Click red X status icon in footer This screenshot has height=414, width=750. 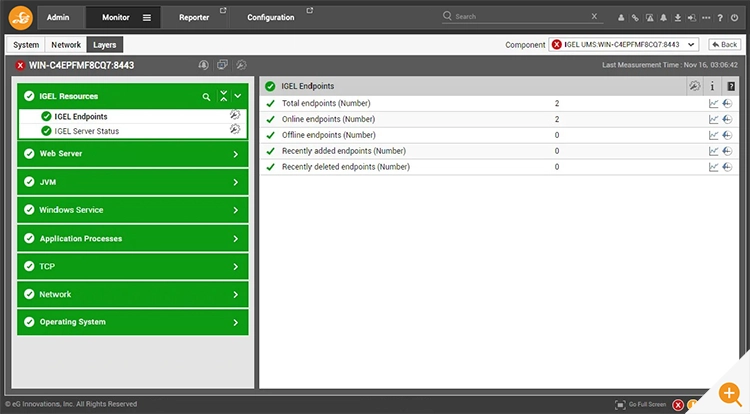[678, 405]
